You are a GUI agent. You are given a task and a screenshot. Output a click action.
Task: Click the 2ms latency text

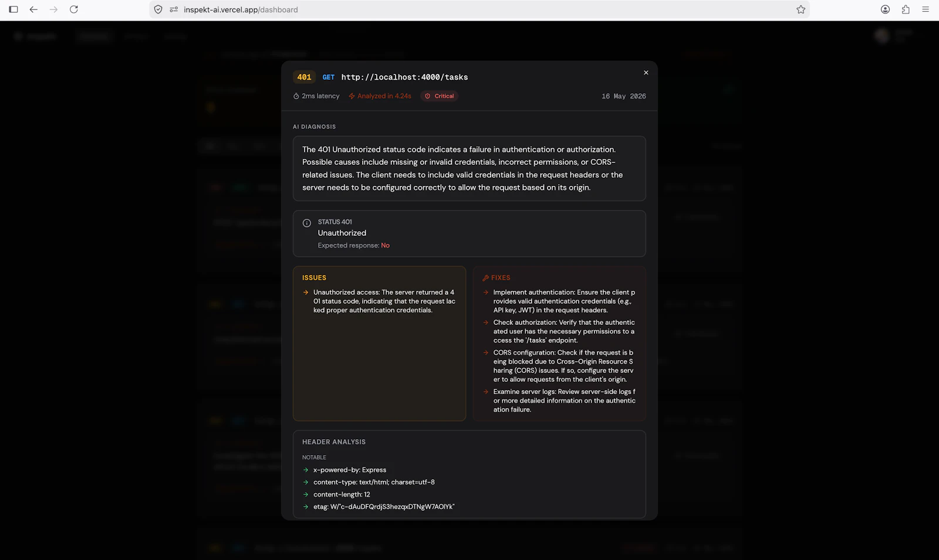coord(320,96)
